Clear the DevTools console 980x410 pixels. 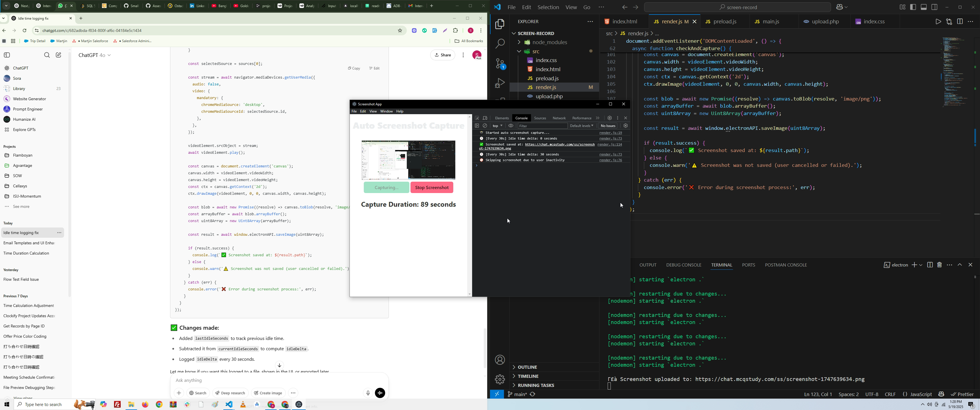pyautogui.click(x=485, y=126)
